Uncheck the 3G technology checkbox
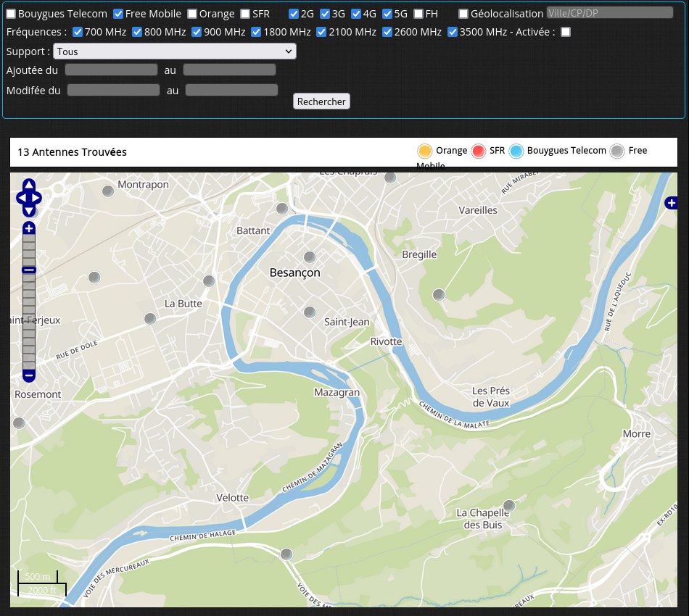 [325, 14]
